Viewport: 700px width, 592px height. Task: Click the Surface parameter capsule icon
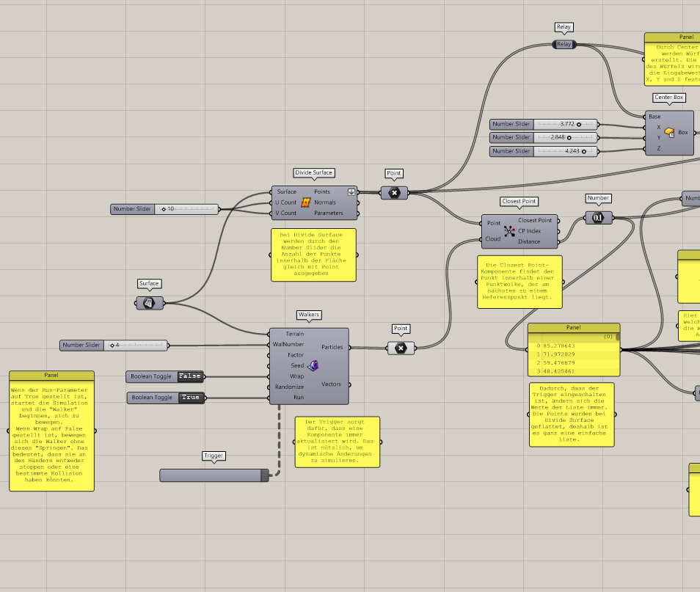coord(149,304)
